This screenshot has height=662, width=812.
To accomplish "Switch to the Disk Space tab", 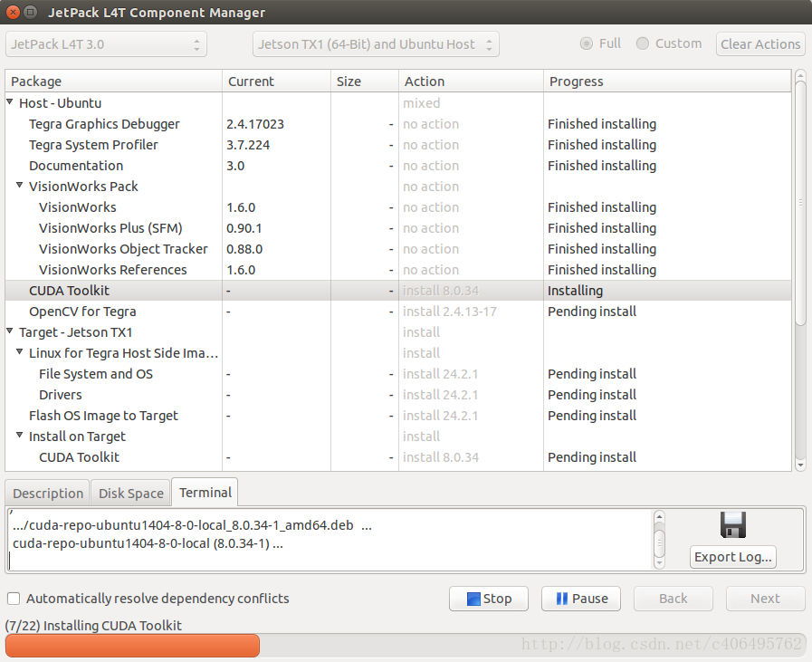I will tap(131, 494).
